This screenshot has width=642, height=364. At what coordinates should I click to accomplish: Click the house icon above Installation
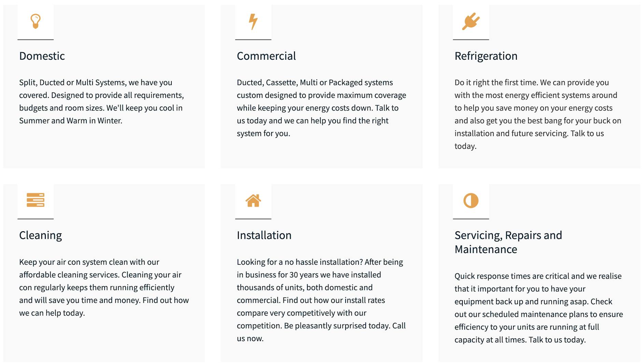click(253, 201)
